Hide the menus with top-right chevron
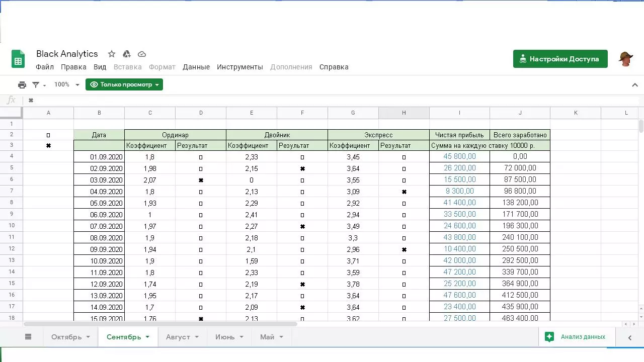Screen dimensions: 644x362 (634, 85)
